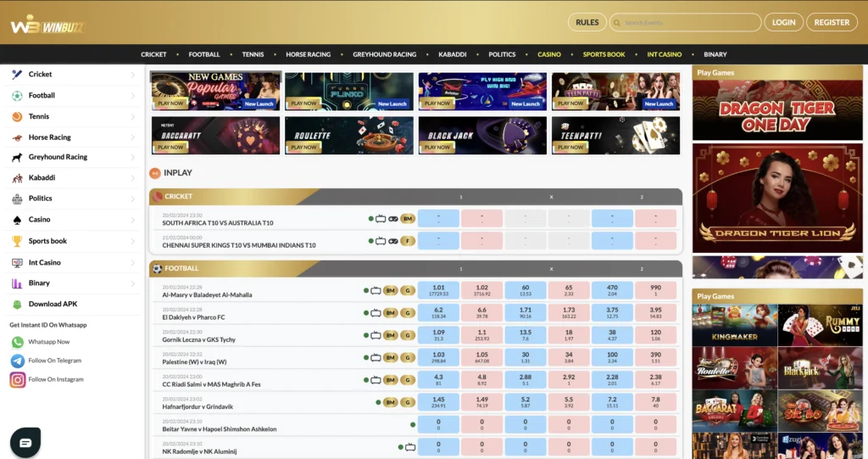Click the LOGIN button

[x=783, y=22]
